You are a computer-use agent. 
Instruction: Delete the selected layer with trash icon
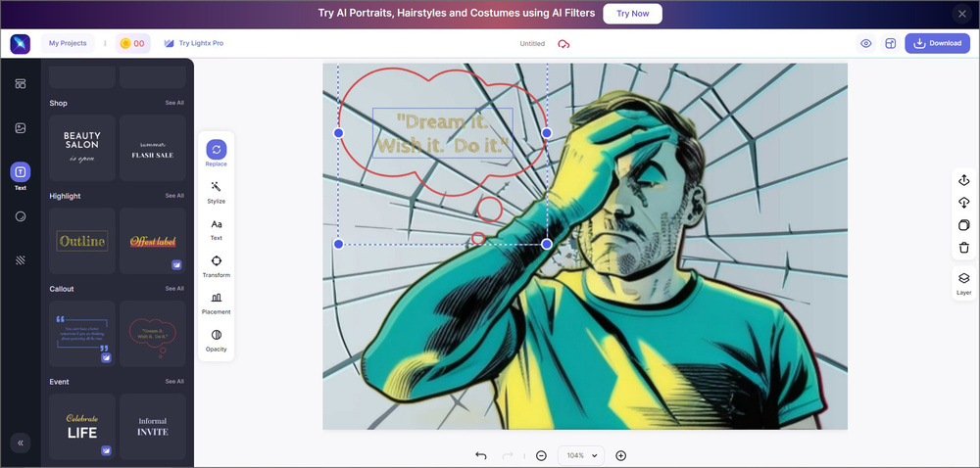pyautogui.click(x=964, y=248)
